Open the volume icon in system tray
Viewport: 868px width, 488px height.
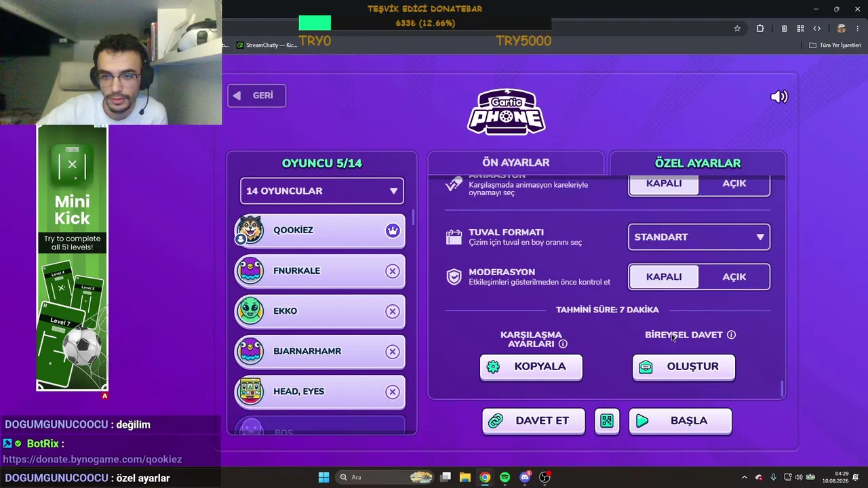pos(798,477)
